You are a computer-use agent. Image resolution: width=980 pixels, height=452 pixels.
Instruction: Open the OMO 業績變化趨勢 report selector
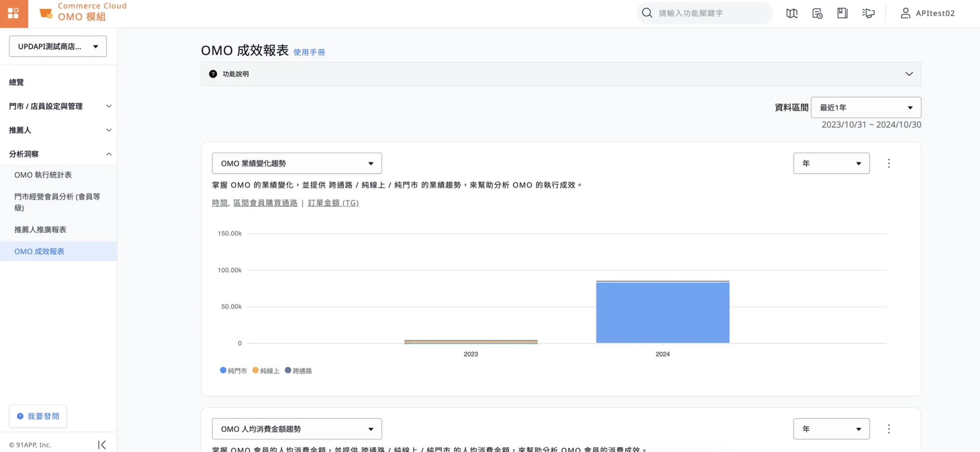pos(296,163)
